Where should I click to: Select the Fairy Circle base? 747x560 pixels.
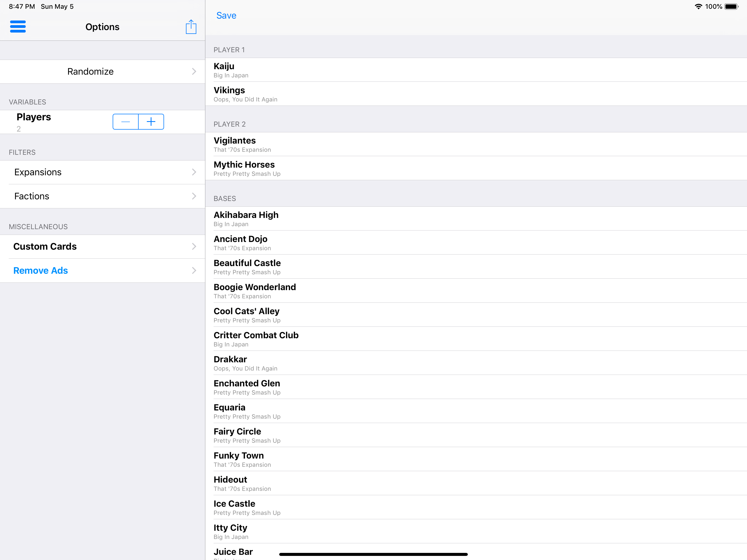(x=476, y=435)
